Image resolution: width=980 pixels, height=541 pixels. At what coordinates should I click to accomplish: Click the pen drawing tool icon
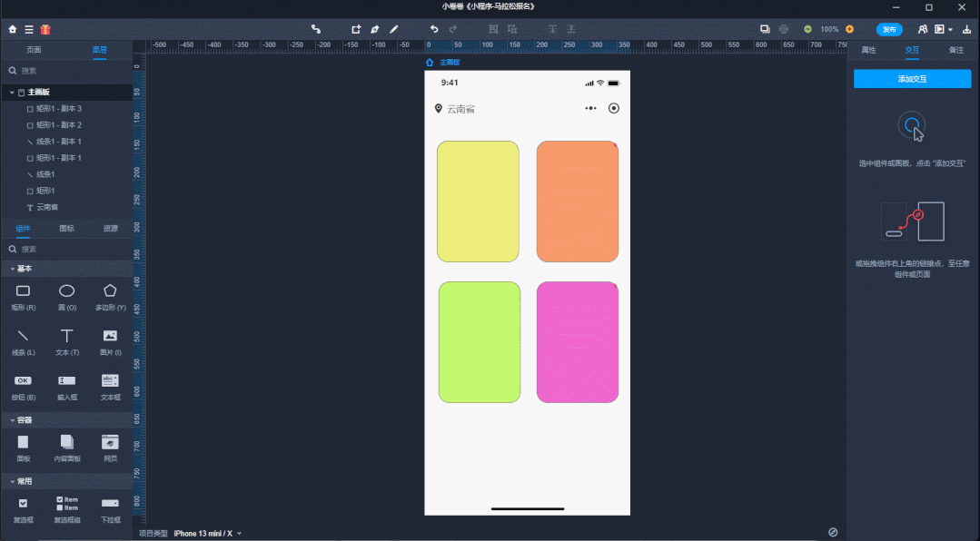tap(374, 29)
